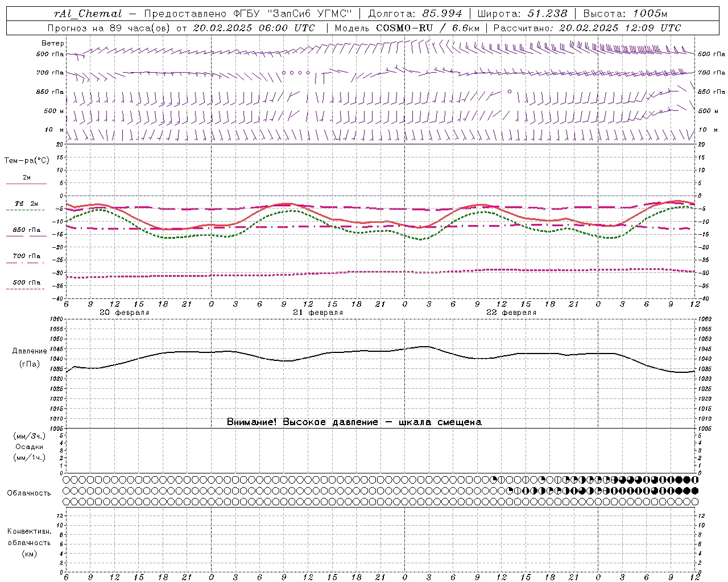The height and width of the screenshot is (582, 728).
Task: Click Рассчитано: 20.02.2025 12:09 UTC timestamp
Action: pyautogui.click(x=587, y=28)
